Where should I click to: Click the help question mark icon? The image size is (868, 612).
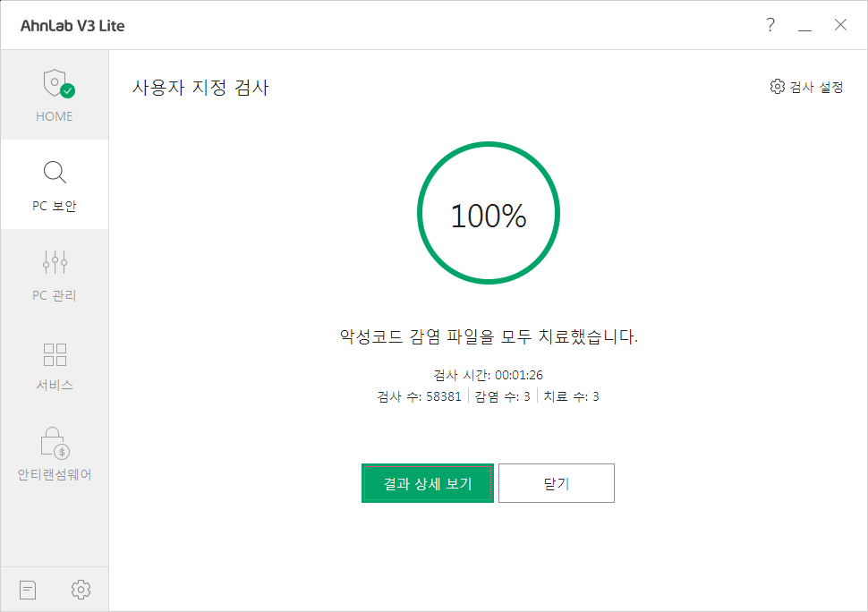coord(770,25)
